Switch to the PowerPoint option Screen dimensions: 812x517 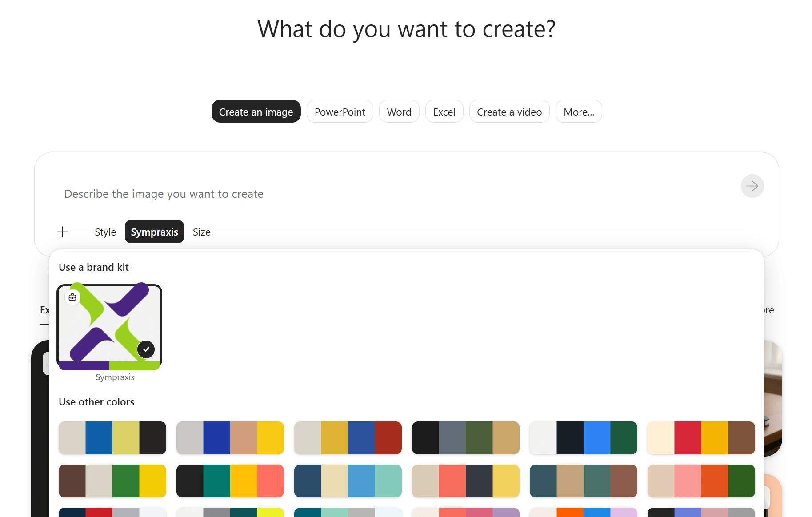tap(340, 112)
